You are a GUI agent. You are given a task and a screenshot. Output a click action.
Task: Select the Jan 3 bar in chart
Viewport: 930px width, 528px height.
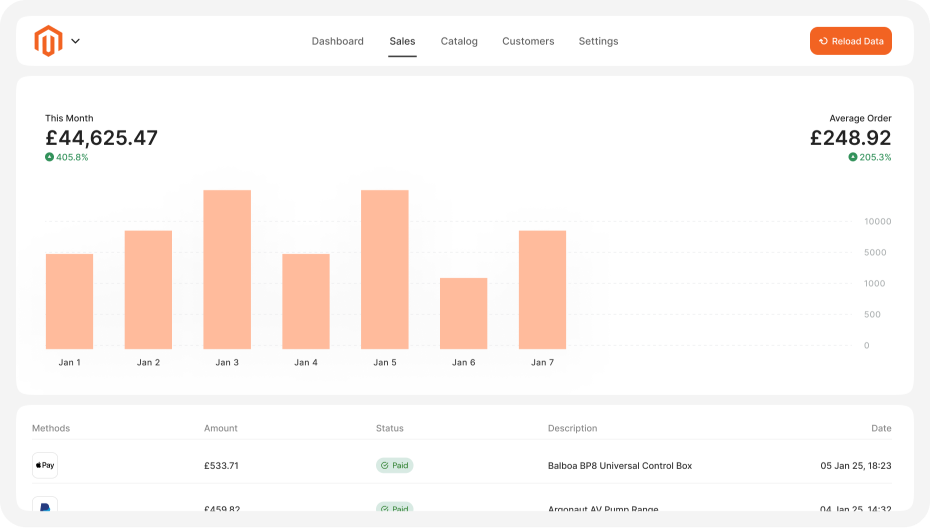[x=227, y=269]
